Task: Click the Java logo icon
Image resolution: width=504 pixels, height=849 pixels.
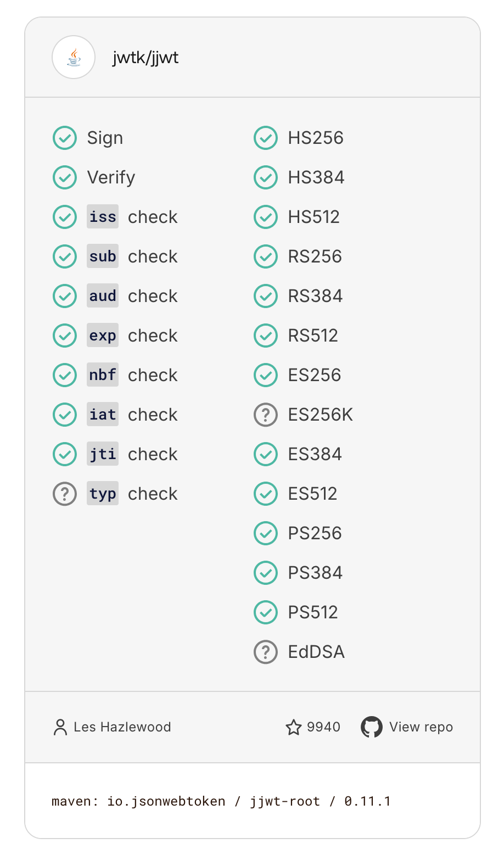Action: click(74, 57)
